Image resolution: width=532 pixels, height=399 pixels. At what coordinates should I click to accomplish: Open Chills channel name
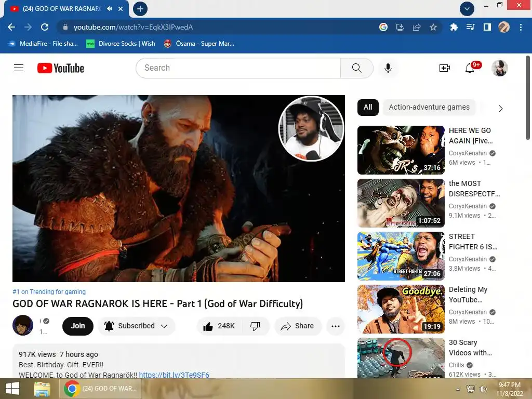point(456,365)
